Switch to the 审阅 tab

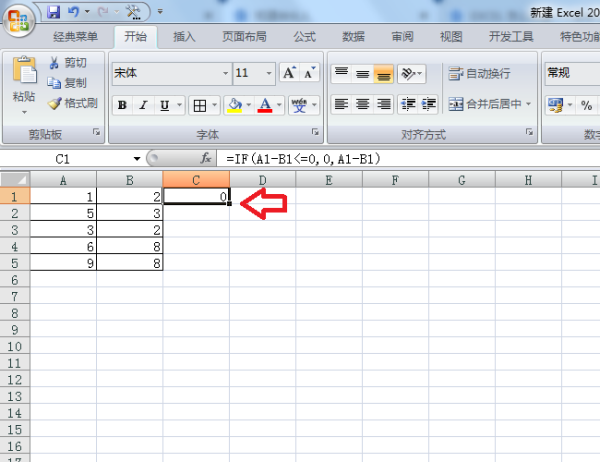click(402, 37)
